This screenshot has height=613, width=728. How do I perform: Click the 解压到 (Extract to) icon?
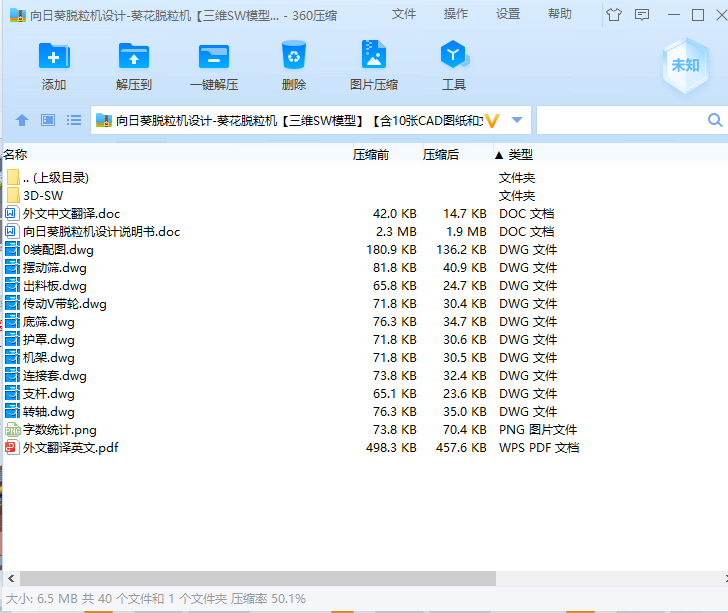coord(134,56)
